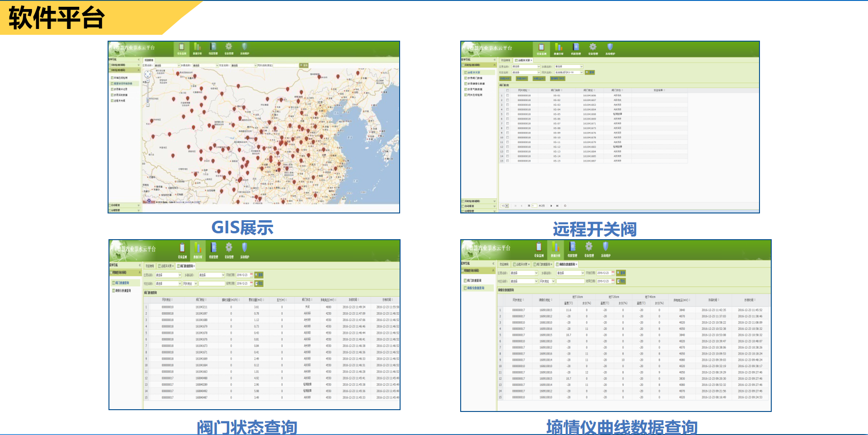Viewport: 868px width, 435px height.
Task: Click gear icon in 远程开关阀 screenshot header
Action: 593,47
